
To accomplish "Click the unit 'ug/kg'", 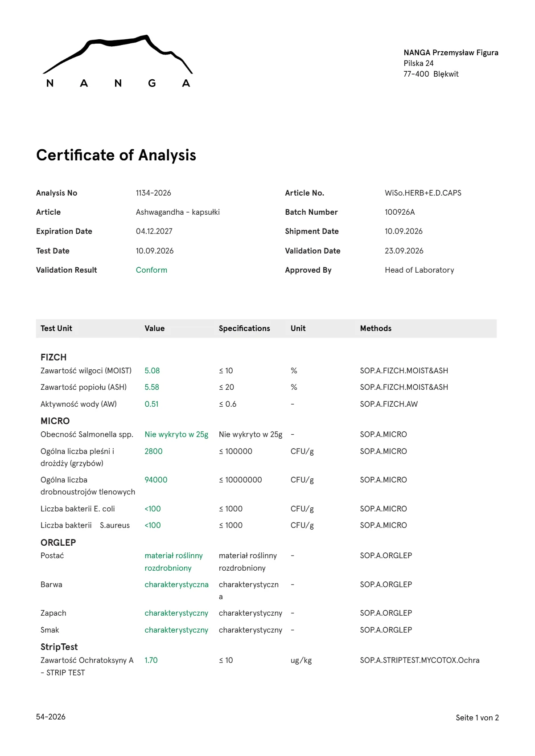I will tap(301, 660).
